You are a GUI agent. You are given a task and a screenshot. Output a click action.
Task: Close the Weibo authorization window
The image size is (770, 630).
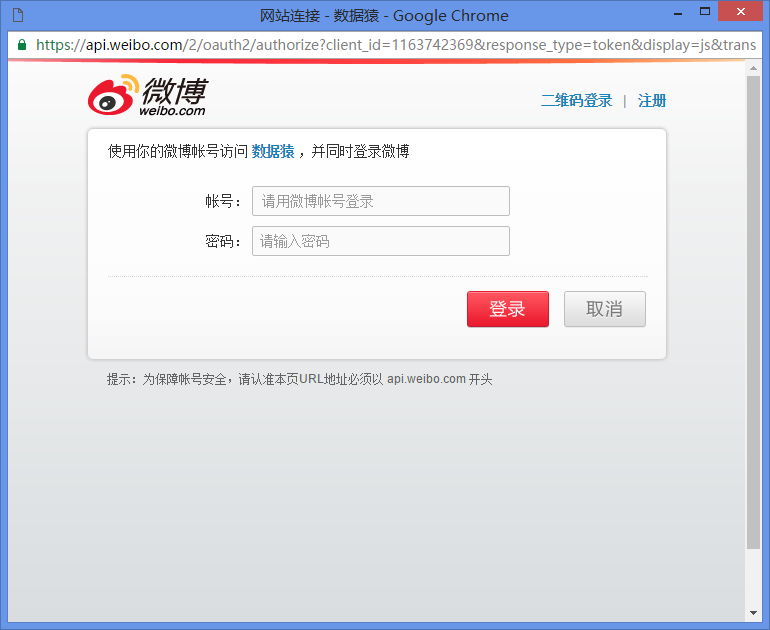pos(741,11)
